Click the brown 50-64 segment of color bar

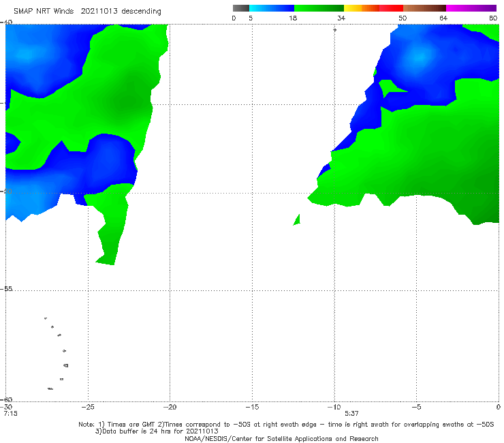click(x=424, y=8)
